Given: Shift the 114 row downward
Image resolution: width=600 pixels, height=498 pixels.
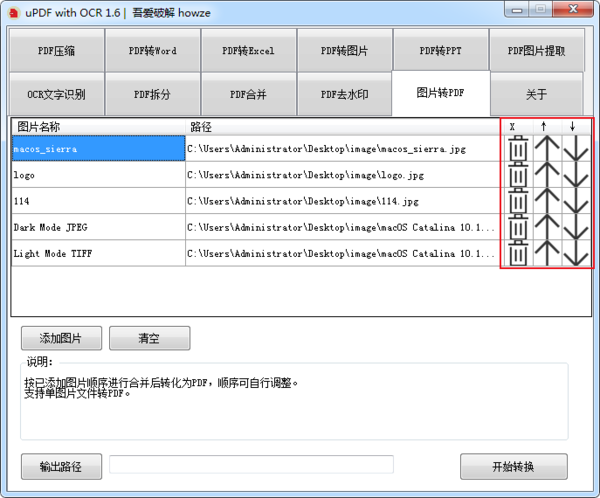Looking at the screenshot, I should [576, 201].
